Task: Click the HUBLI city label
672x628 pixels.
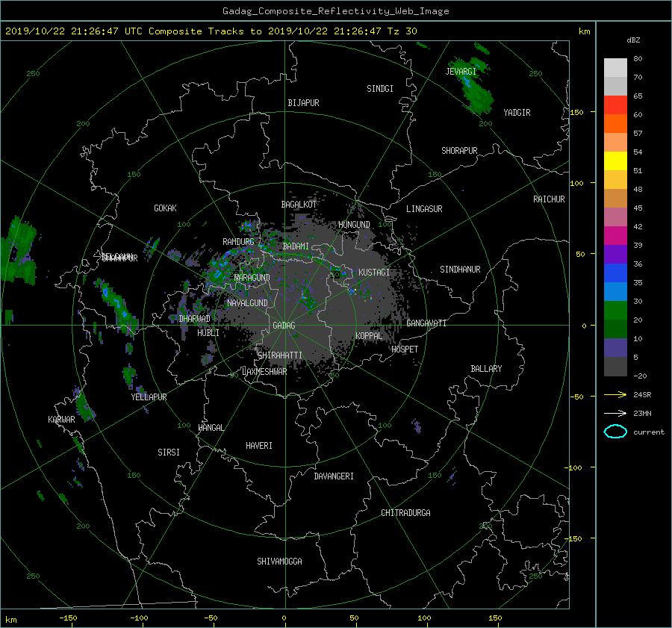Action: tap(208, 333)
